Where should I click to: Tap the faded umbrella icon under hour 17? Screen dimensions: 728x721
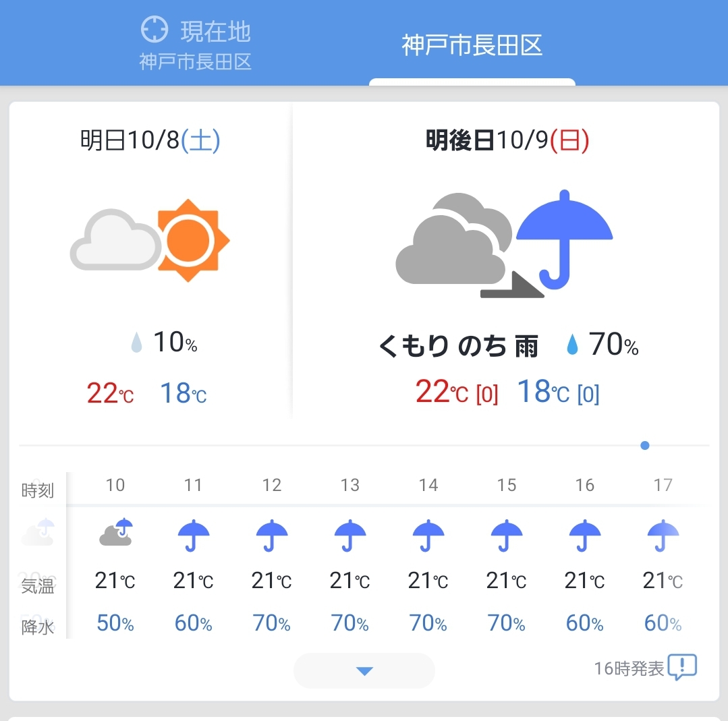pos(663,535)
